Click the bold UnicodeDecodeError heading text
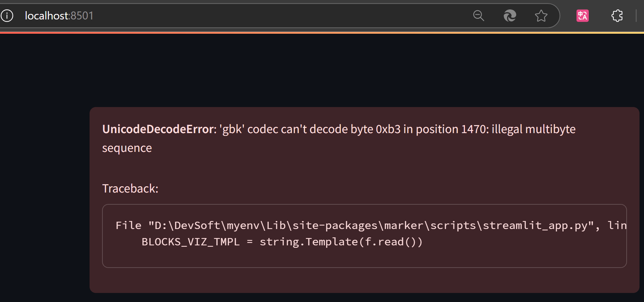This screenshot has width=644, height=302. 158,129
